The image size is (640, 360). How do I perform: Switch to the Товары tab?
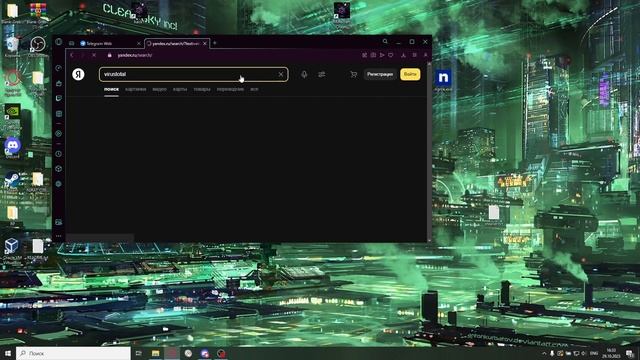coord(202,89)
